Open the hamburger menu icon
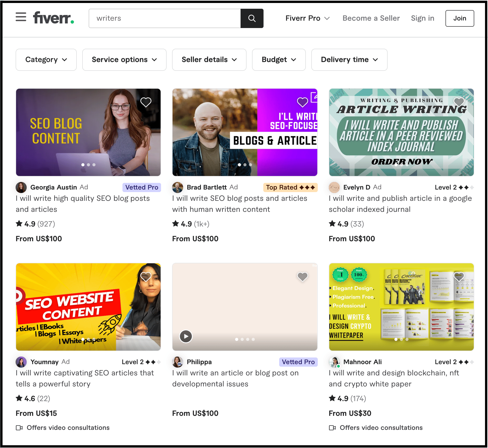 [x=21, y=17]
